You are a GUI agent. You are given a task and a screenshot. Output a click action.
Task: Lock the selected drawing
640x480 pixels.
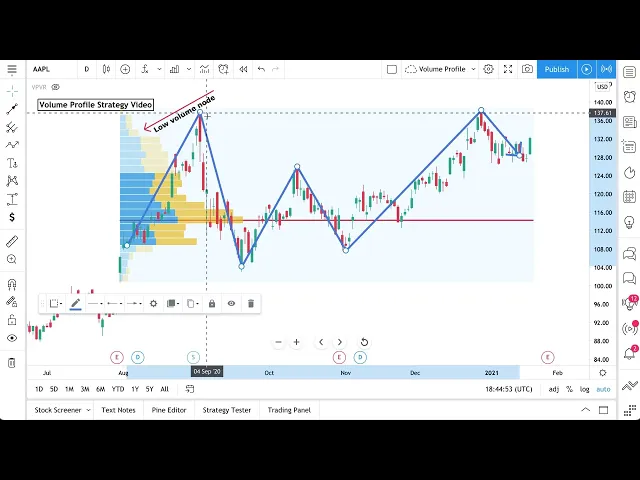(x=212, y=303)
